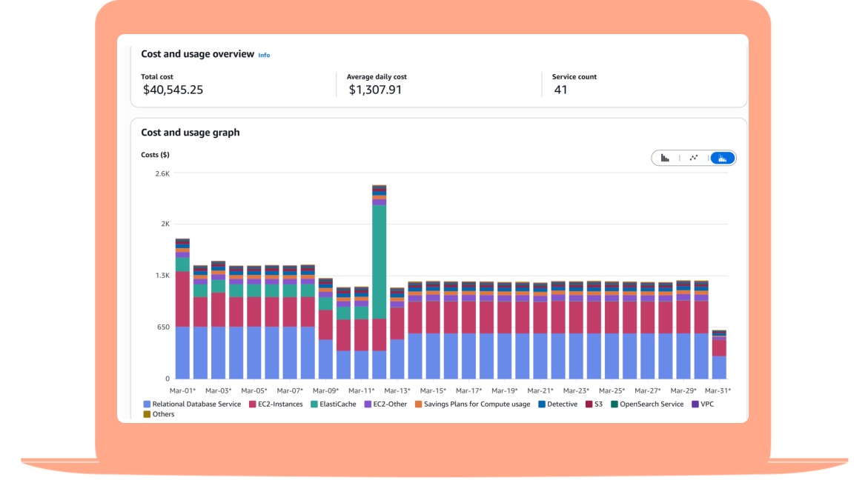Switch to the bar chart view
This screenshot has width=868, height=480.
click(x=665, y=158)
